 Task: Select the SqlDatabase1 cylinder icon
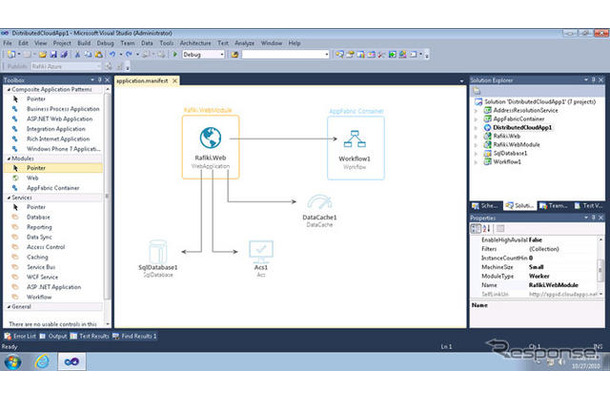pyautogui.click(x=158, y=252)
